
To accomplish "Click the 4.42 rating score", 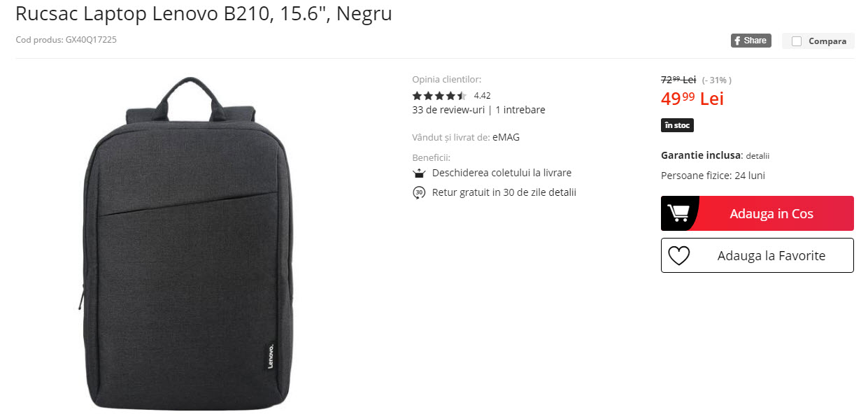I will coord(482,96).
